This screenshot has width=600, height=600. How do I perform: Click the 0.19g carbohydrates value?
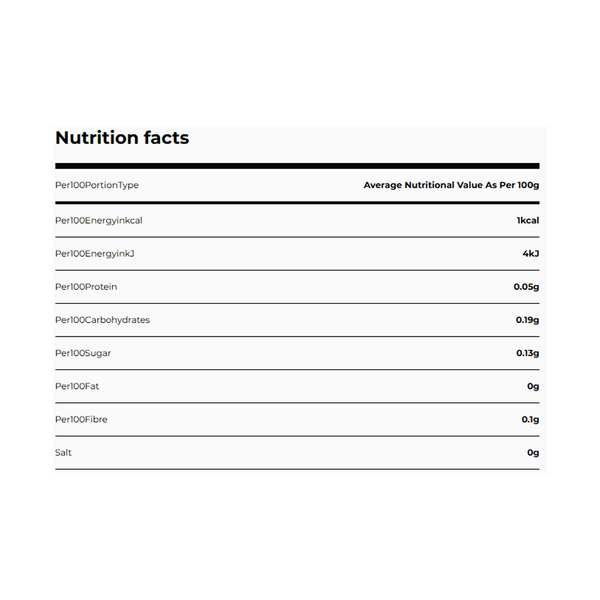pyautogui.click(x=526, y=320)
